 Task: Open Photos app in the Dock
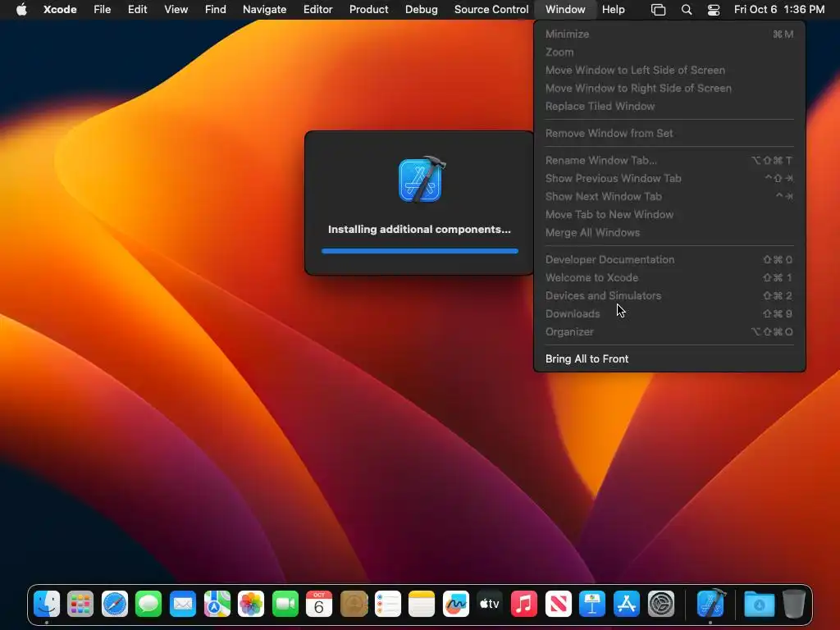(251, 605)
